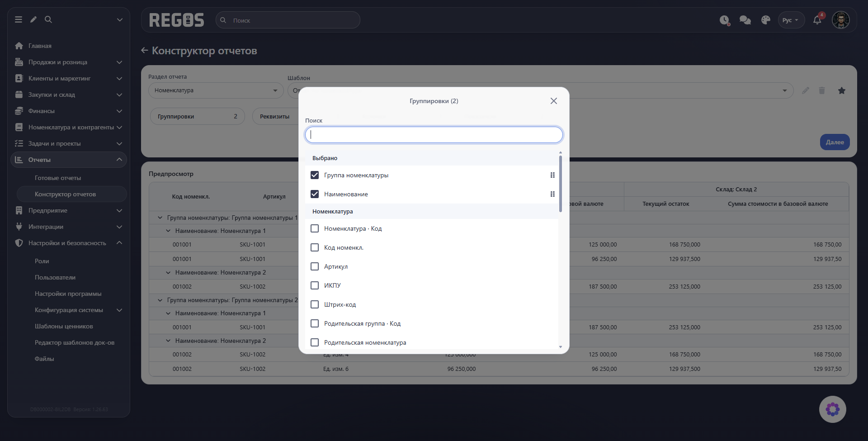Click the Группировки 2 button
868x441 pixels.
tap(198, 116)
